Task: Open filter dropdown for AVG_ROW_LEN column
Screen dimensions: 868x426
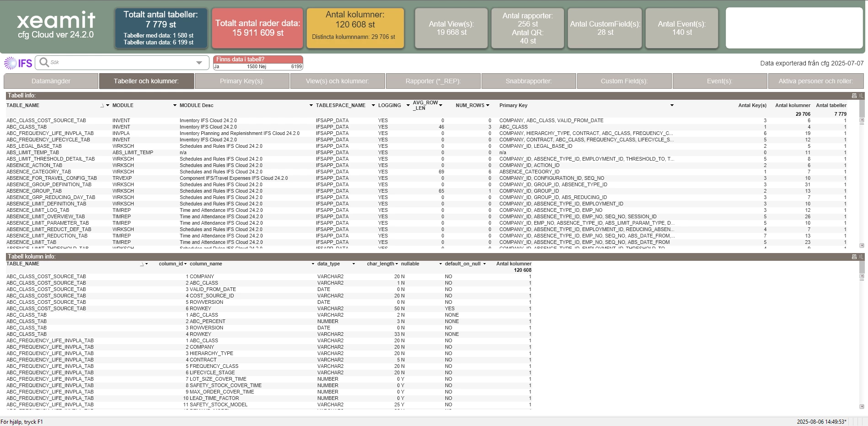Action: 440,105
